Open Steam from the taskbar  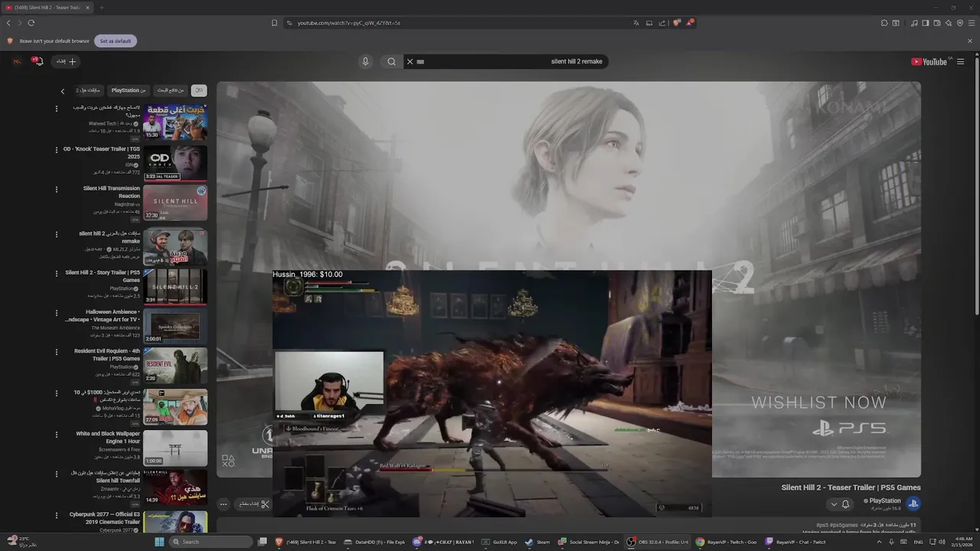coord(538,542)
